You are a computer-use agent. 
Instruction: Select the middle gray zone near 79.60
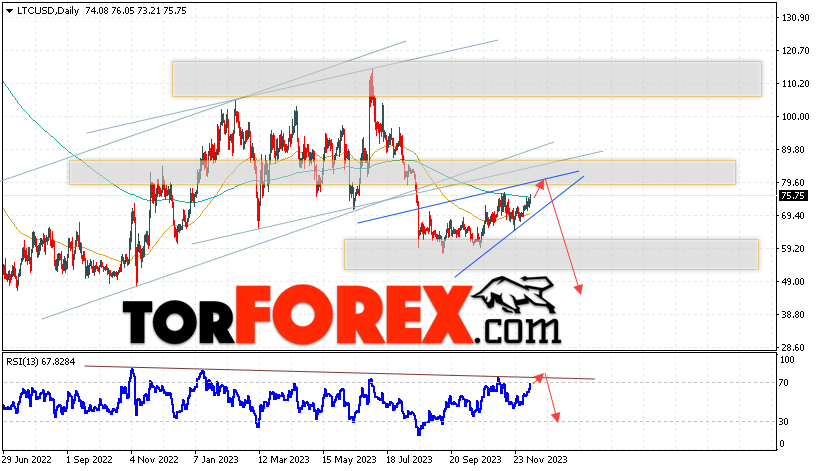[x=402, y=172]
